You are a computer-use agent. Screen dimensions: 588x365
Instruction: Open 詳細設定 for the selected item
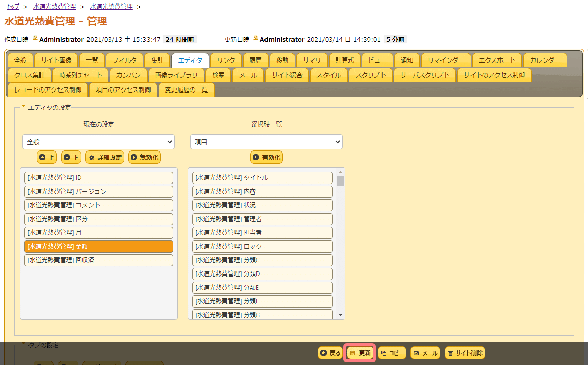(x=105, y=158)
